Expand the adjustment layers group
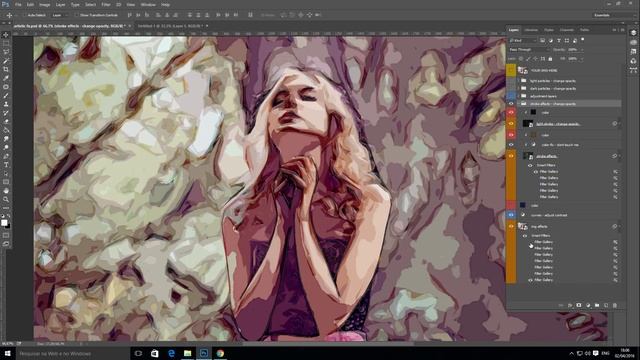The height and width of the screenshot is (360, 640). point(518,96)
